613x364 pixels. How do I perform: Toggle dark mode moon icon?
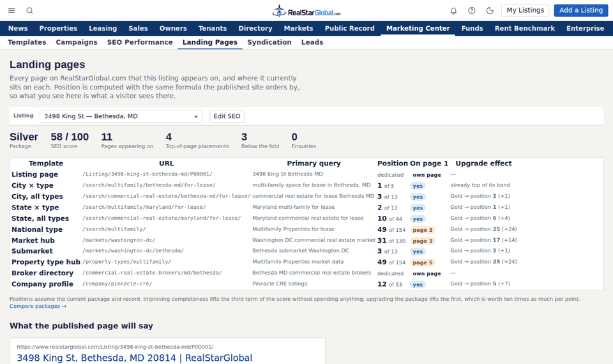[x=490, y=11]
